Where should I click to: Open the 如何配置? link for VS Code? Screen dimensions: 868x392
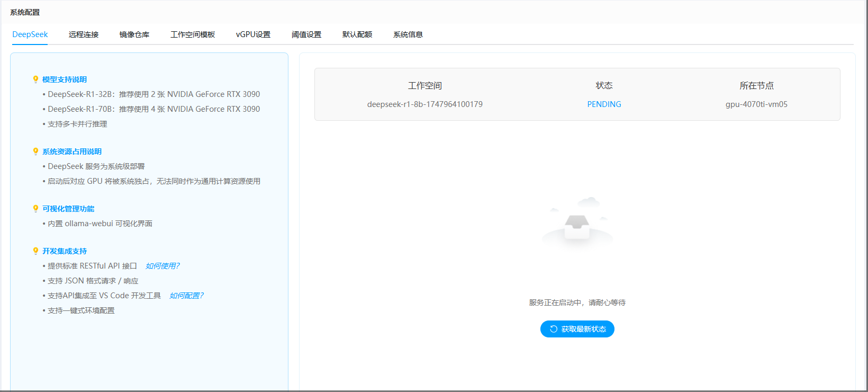(x=186, y=296)
